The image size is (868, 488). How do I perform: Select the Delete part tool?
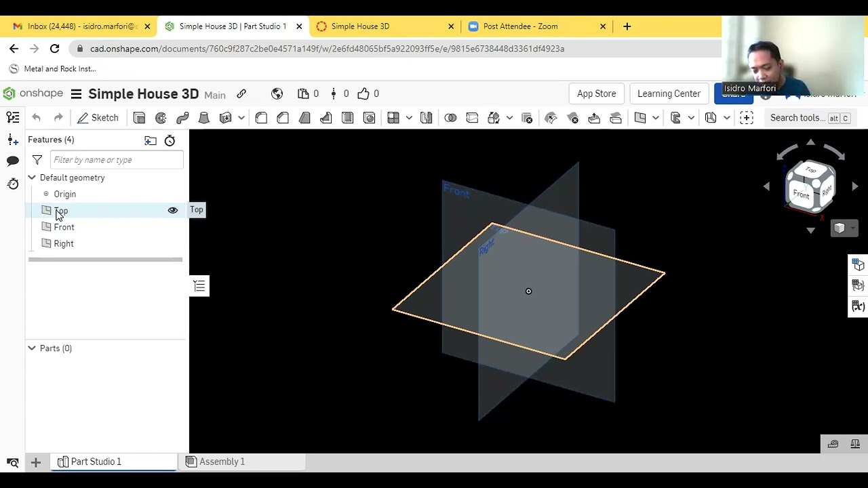point(527,118)
